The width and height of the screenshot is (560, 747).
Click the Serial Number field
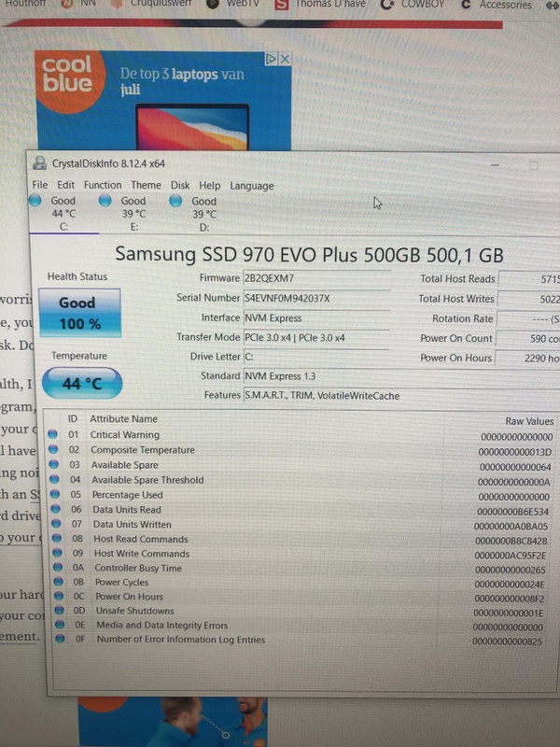[316, 298]
